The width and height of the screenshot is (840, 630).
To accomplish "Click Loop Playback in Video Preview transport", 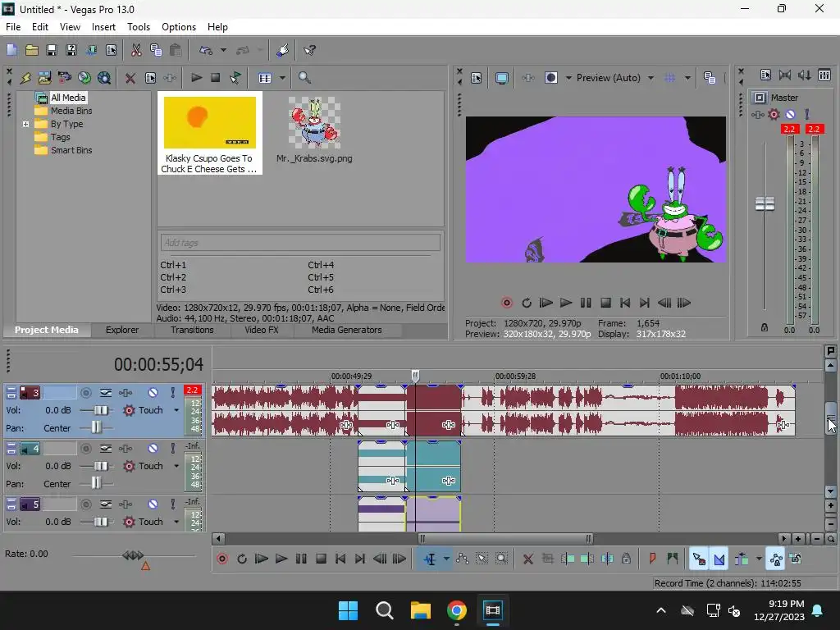I will [527, 304].
